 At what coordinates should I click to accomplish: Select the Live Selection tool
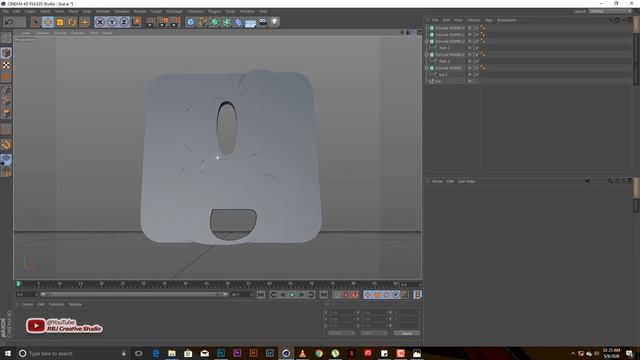coord(36,22)
